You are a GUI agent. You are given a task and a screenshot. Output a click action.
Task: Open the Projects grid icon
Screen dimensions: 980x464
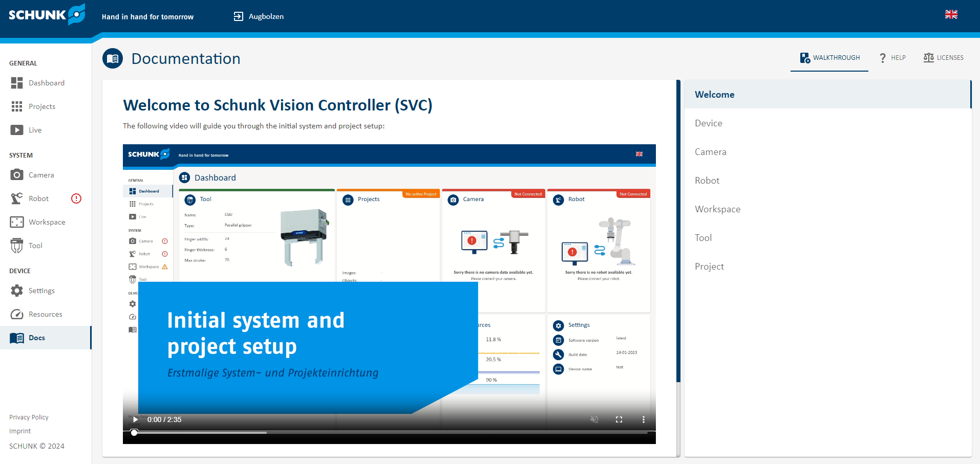(x=17, y=106)
